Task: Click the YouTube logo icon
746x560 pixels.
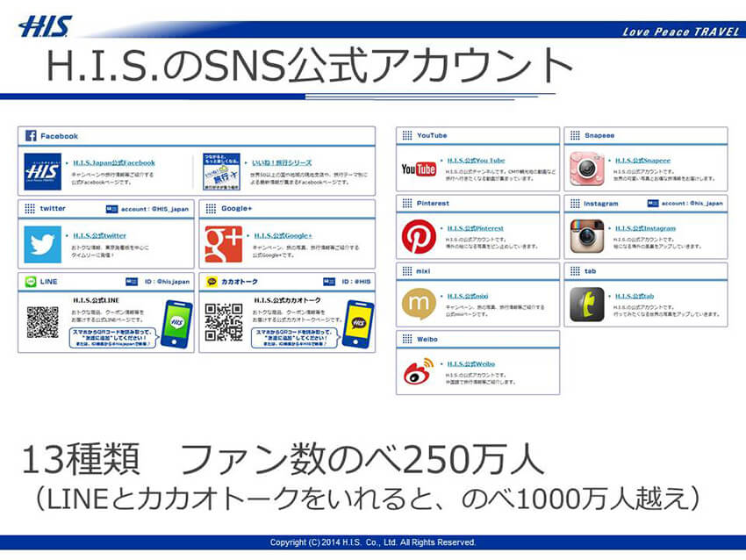Action: tap(419, 169)
